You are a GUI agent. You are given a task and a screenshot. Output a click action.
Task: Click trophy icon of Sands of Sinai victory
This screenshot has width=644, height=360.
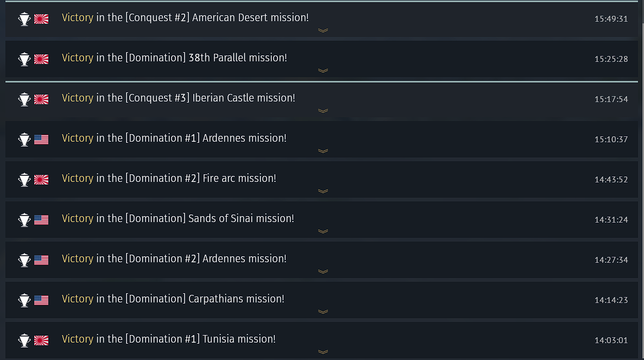point(24,220)
